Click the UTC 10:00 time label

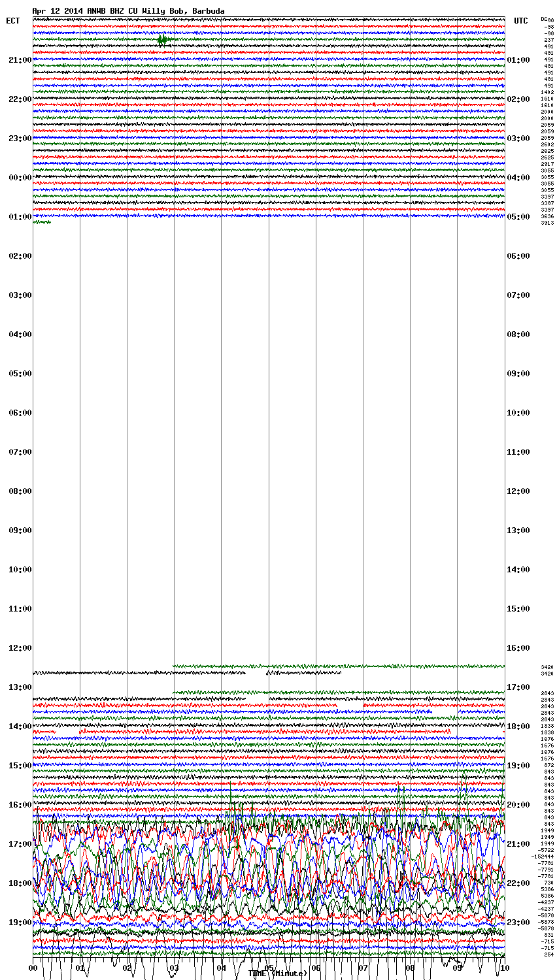click(x=518, y=413)
